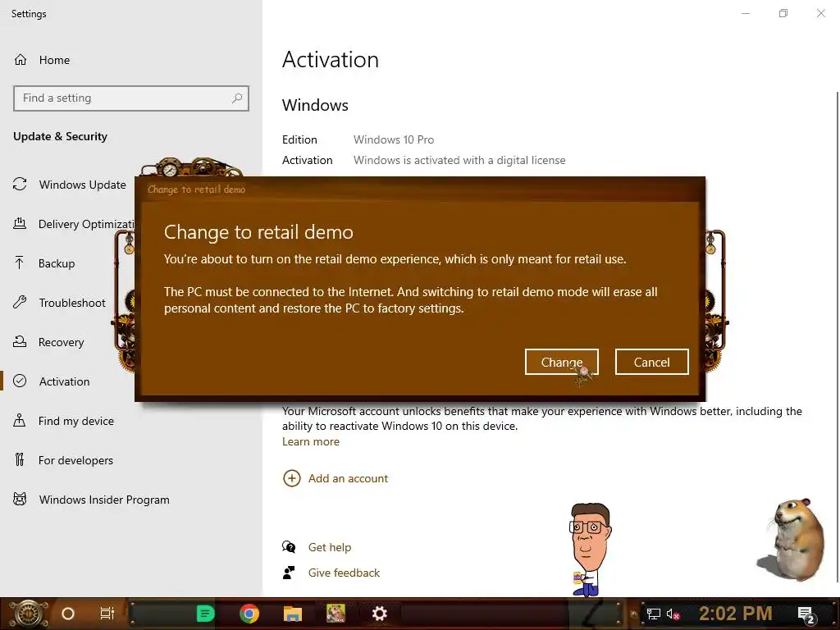This screenshot has width=840, height=630.
Task: Click the Windows Insider cat icon
Action: pos(20,500)
